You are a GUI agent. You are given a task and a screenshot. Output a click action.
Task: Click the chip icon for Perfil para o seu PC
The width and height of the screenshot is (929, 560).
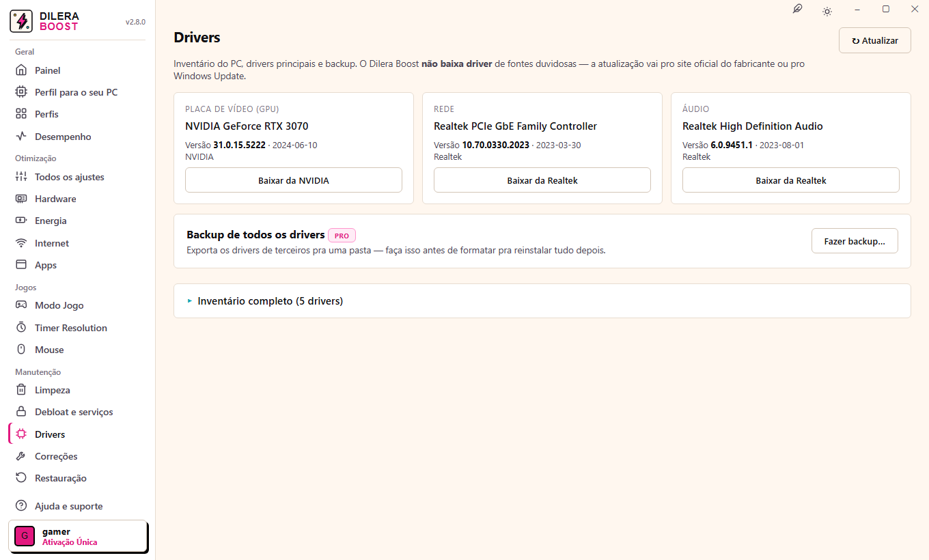click(x=21, y=92)
